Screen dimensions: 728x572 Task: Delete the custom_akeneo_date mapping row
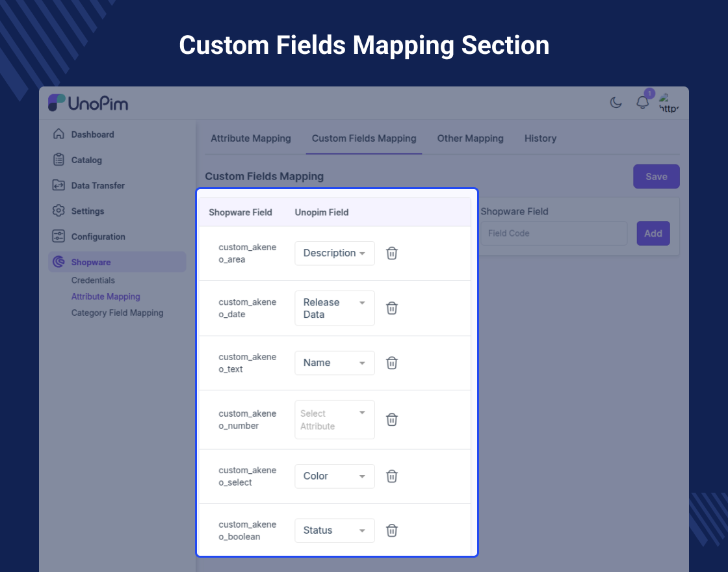click(392, 308)
